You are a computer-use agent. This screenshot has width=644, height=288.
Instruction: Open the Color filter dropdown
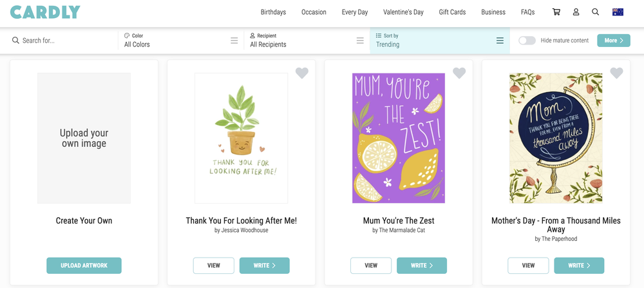point(180,40)
